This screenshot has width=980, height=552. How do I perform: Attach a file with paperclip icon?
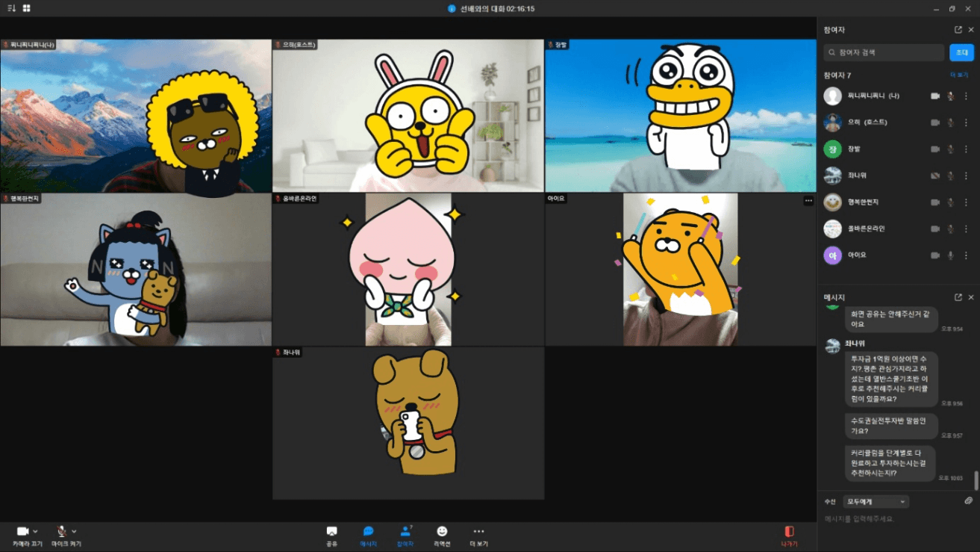[x=969, y=500]
